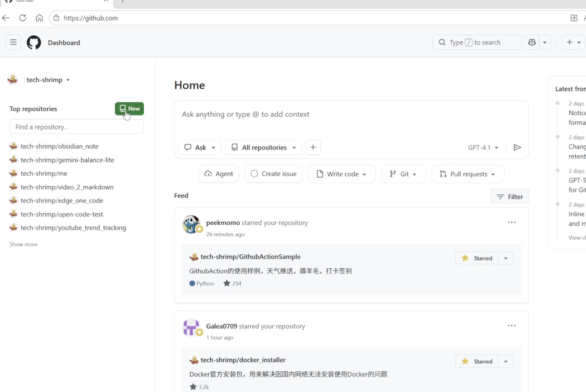Unstar the docker_installer repository

(477, 361)
